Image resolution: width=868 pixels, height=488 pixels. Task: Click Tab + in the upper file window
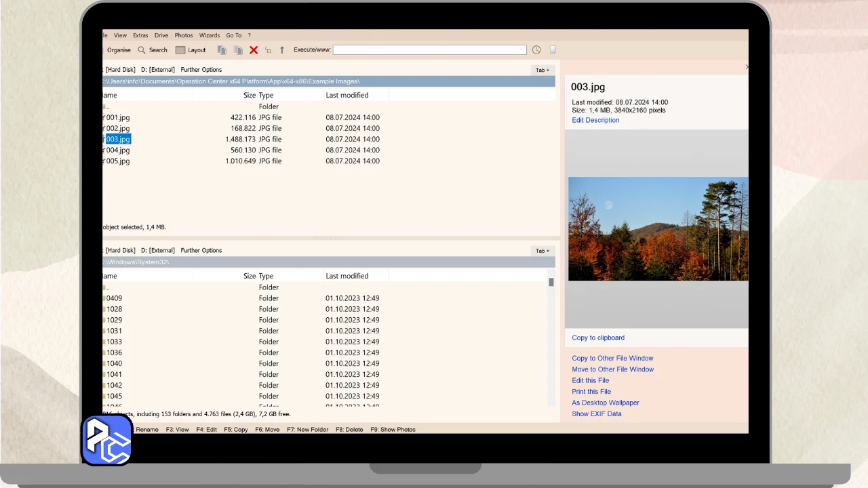coord(542,70)
